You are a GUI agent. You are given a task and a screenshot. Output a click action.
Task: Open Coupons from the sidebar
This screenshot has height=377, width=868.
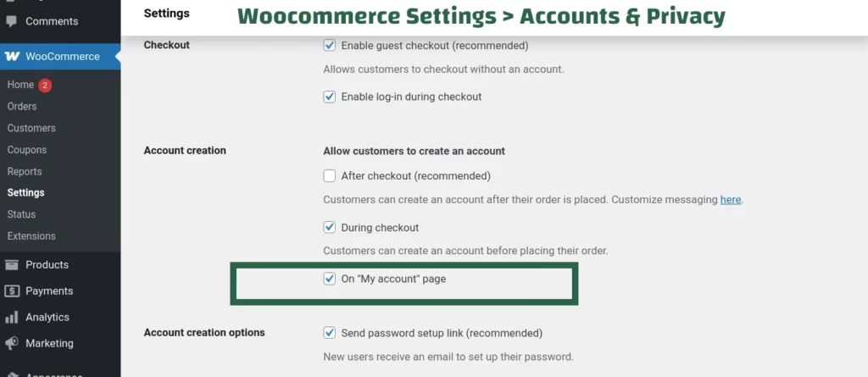click(27, 150)
